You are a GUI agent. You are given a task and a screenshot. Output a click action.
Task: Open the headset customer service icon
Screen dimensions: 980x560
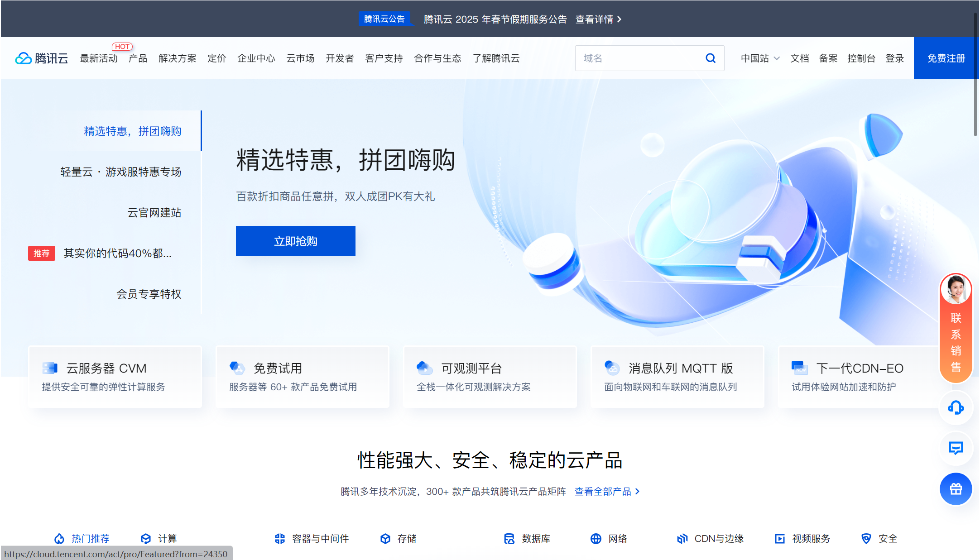coord(956,407)
